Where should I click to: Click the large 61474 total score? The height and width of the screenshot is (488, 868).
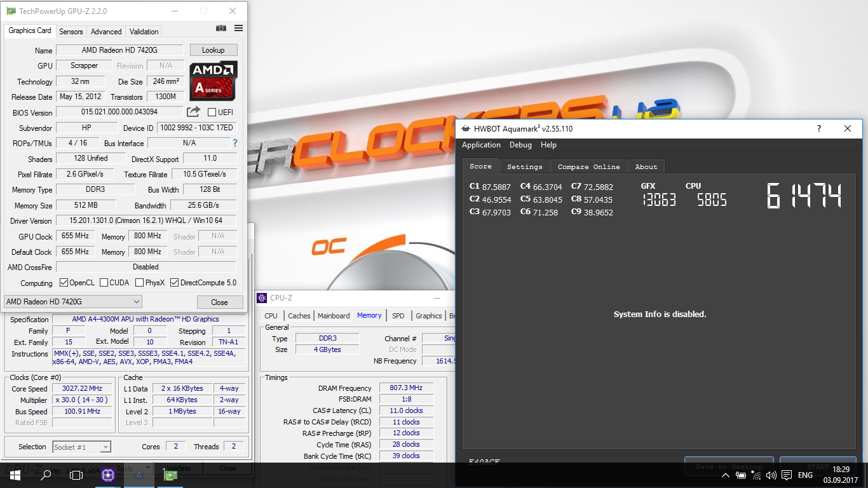click(x=804, y=196)
